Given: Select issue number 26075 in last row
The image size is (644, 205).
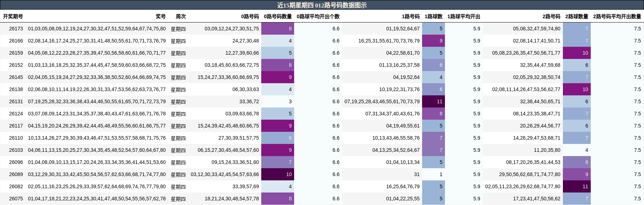Looking at the screenshot, I should tap(16, 199).
